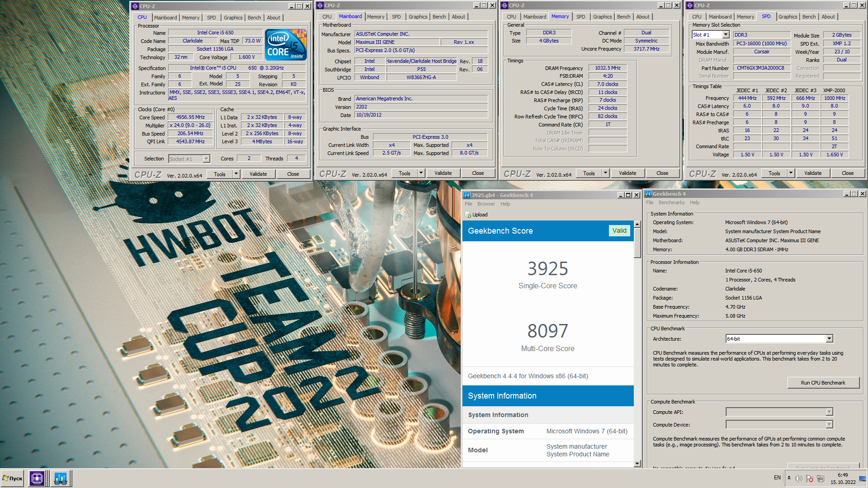
Task: Open the Slot #1 memory slot dropdown
Action: [x=726, y=35]
